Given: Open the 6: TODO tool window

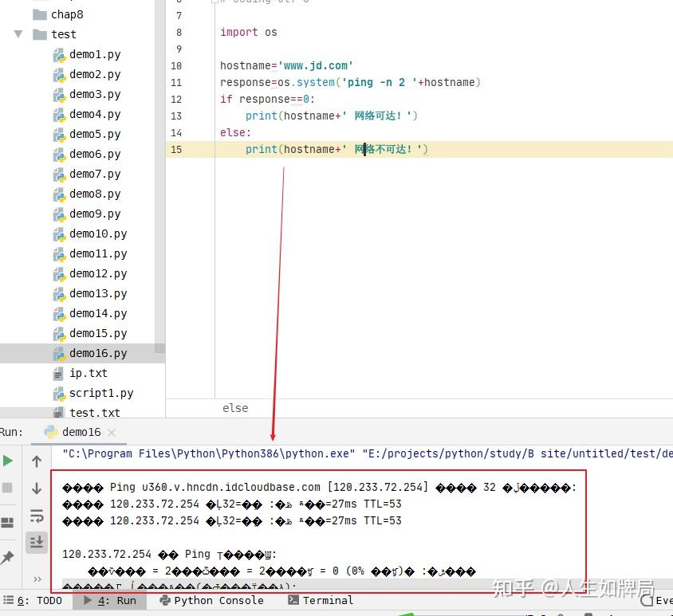Looking at the screenshot, I should coord(33,601).
